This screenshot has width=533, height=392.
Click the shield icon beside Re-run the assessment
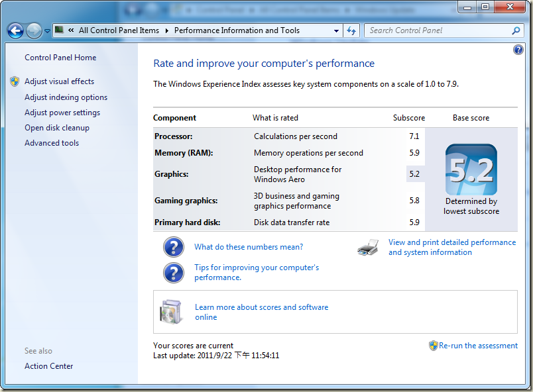tap(434, 346)
